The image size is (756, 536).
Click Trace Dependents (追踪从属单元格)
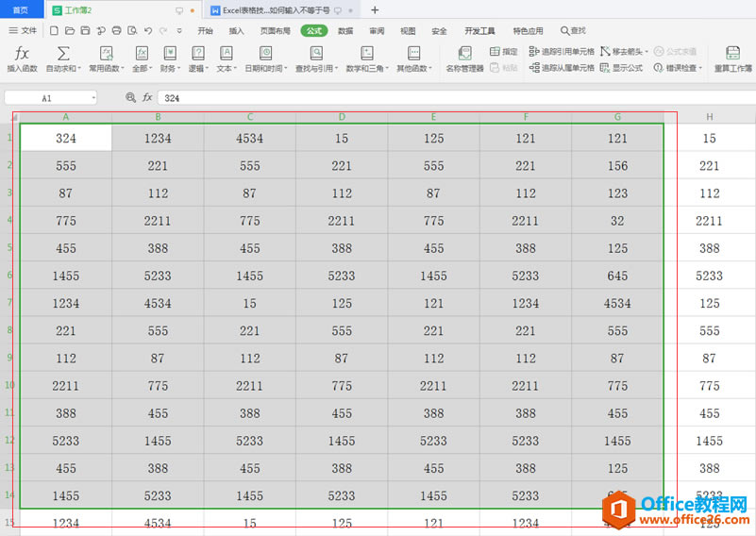[x=562, y=68]
